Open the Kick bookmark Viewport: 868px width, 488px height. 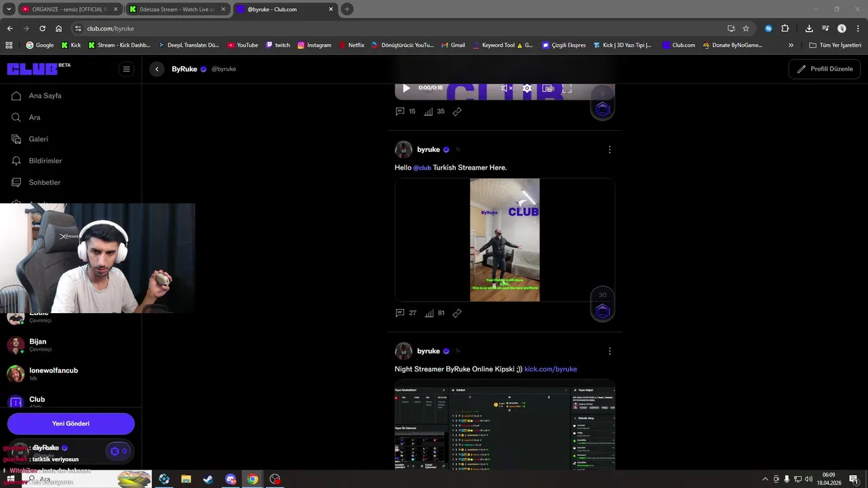tap(71, 45)
